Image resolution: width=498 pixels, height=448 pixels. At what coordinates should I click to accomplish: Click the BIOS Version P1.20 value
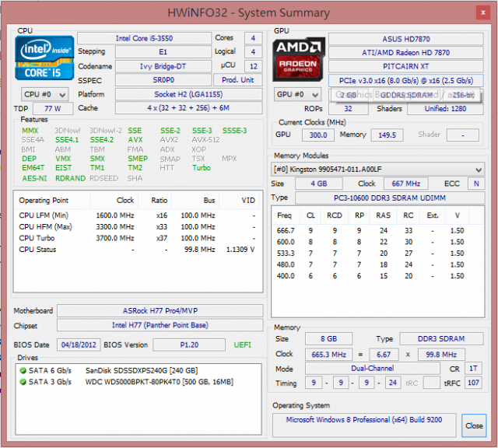189,345
